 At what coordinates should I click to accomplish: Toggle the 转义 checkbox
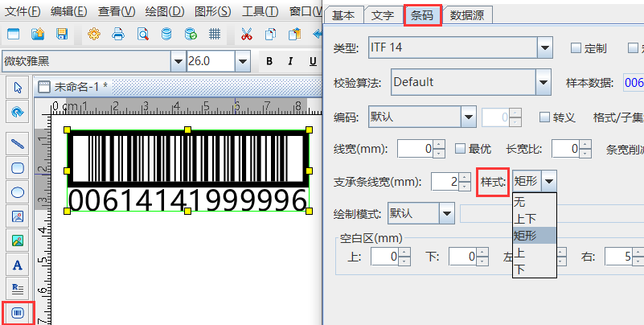point(544,117)
